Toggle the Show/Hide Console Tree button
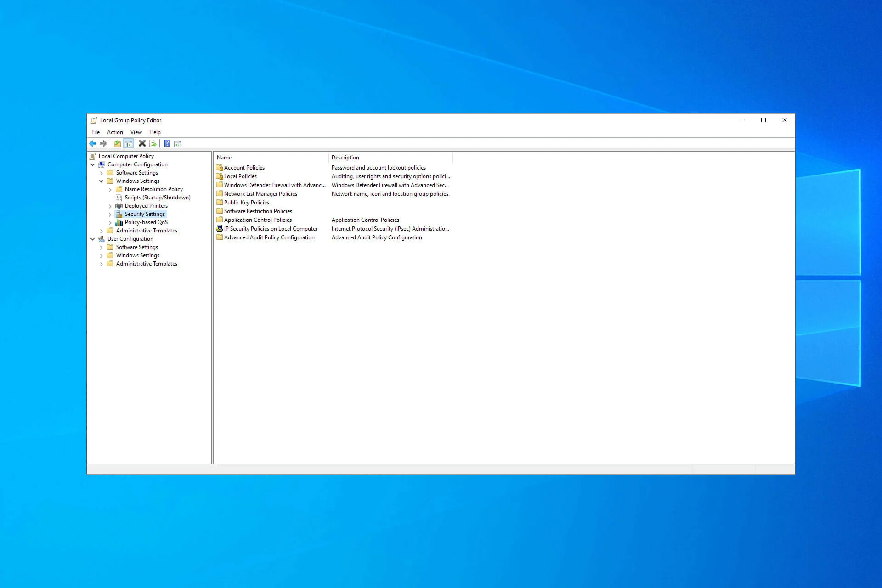This screenshot has height=588, width=882. point(129,144)
